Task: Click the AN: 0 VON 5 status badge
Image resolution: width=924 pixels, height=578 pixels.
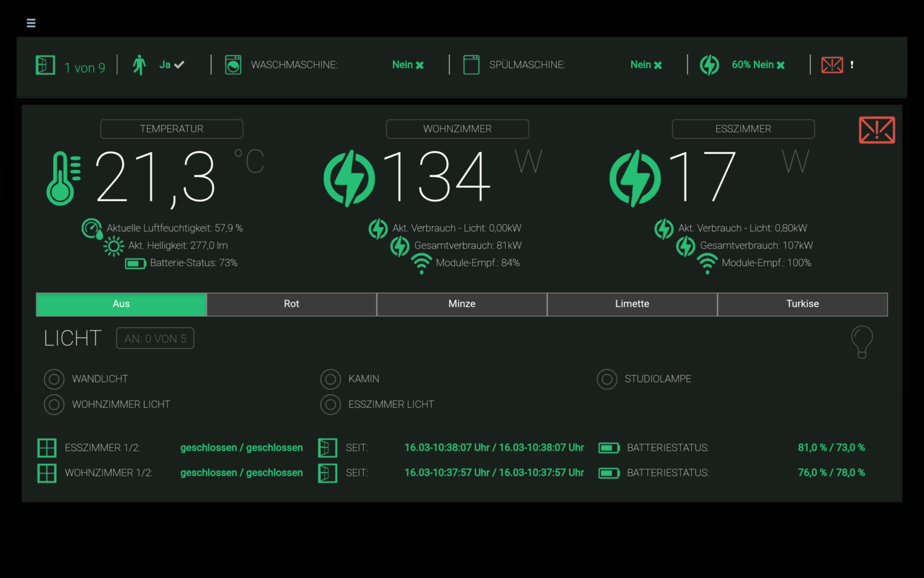Action: [154, 338]
